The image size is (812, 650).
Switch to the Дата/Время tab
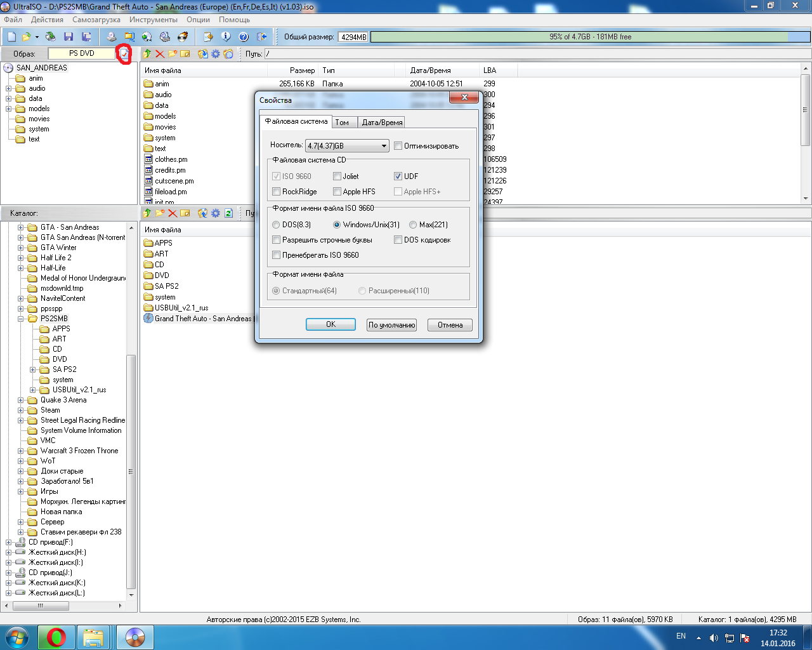click(x=382, y=123)
